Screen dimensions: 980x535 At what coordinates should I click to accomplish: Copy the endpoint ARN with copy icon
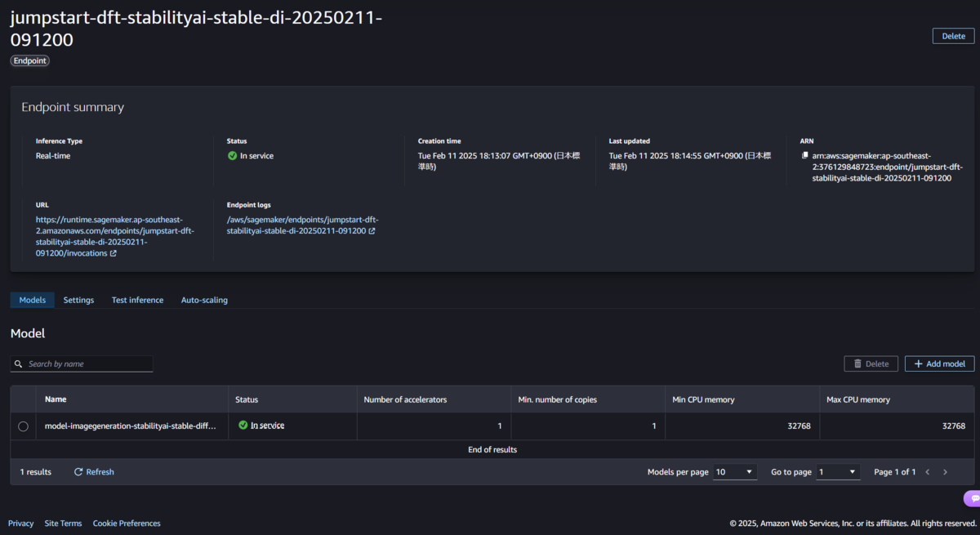click(804, 155)
